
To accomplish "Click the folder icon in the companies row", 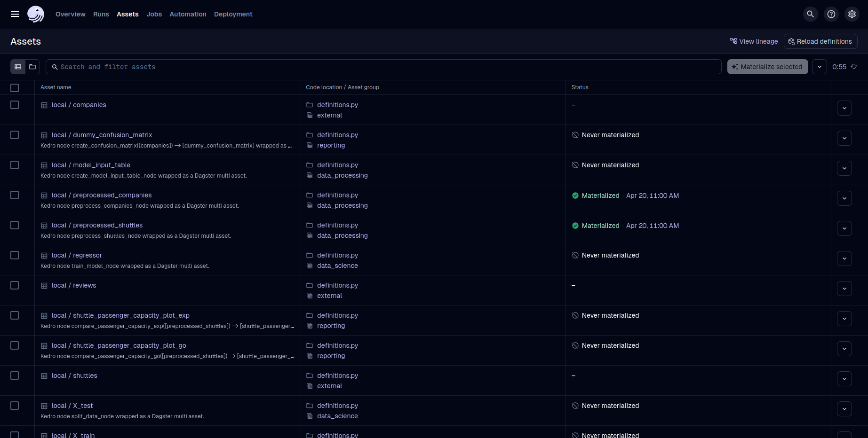I will point(310,105).
